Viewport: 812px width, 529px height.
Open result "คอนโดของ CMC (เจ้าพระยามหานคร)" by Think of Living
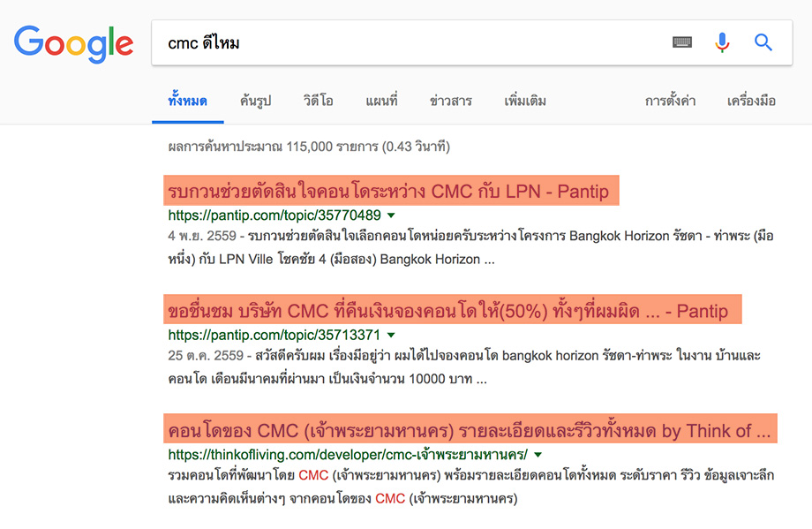470,429
